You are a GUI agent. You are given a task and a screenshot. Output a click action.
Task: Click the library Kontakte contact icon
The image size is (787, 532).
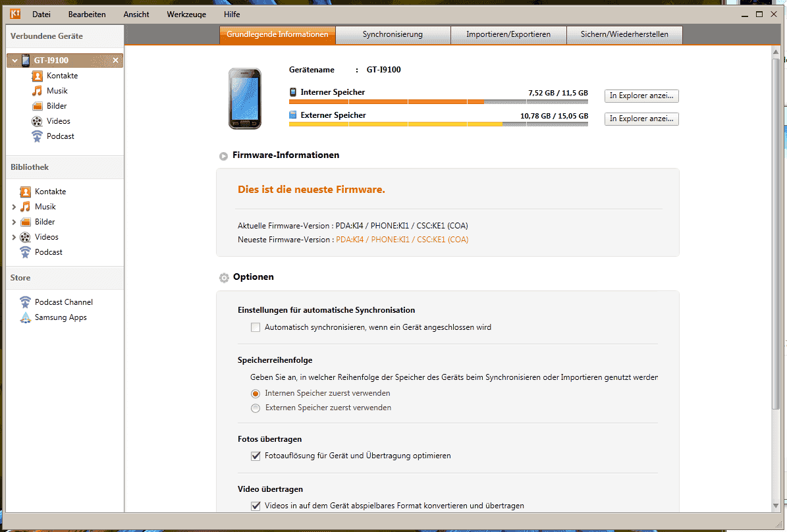pos(25,192)
